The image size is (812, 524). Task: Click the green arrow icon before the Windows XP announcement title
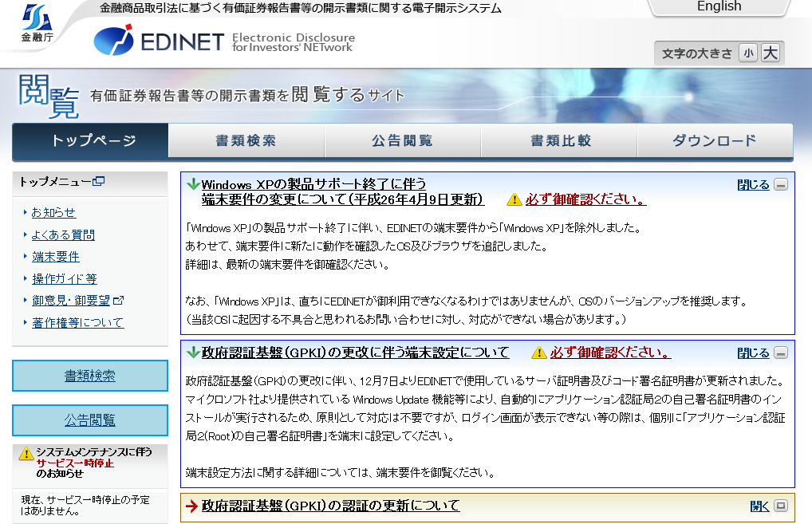click(192, 183)
